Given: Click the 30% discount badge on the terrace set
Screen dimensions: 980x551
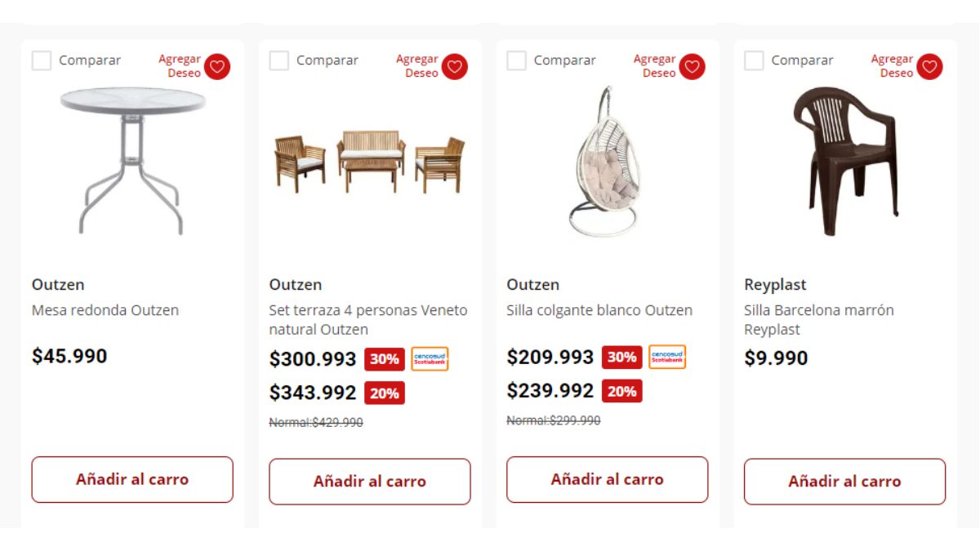Looking at the screenshot, I should click(x=384, y=359).
